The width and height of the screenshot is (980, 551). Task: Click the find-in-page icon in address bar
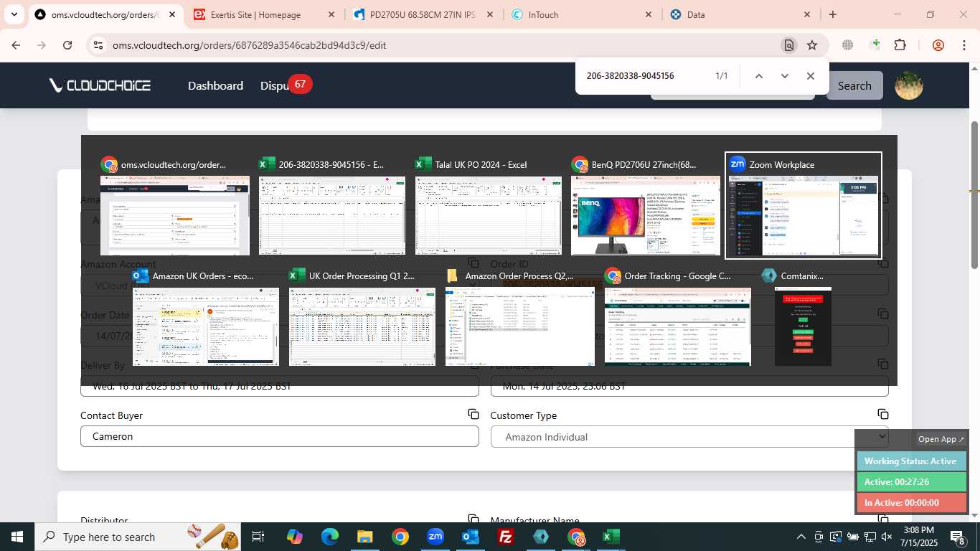(x=788, y=45)
